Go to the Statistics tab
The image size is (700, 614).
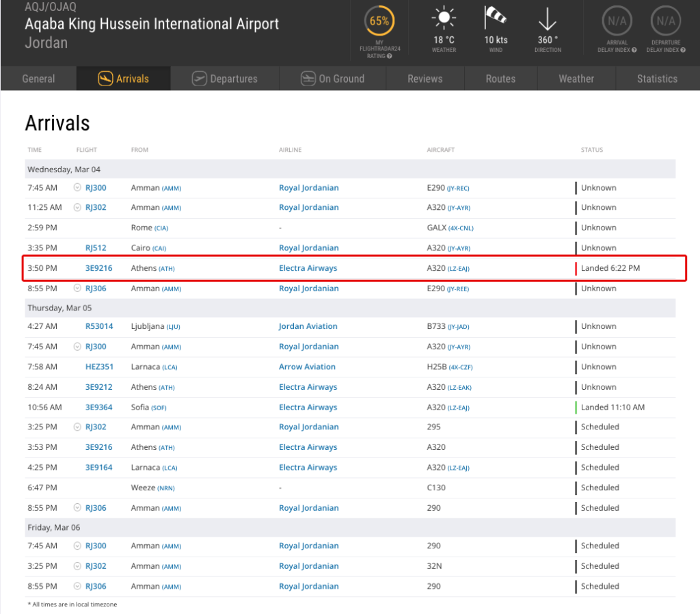656,79
